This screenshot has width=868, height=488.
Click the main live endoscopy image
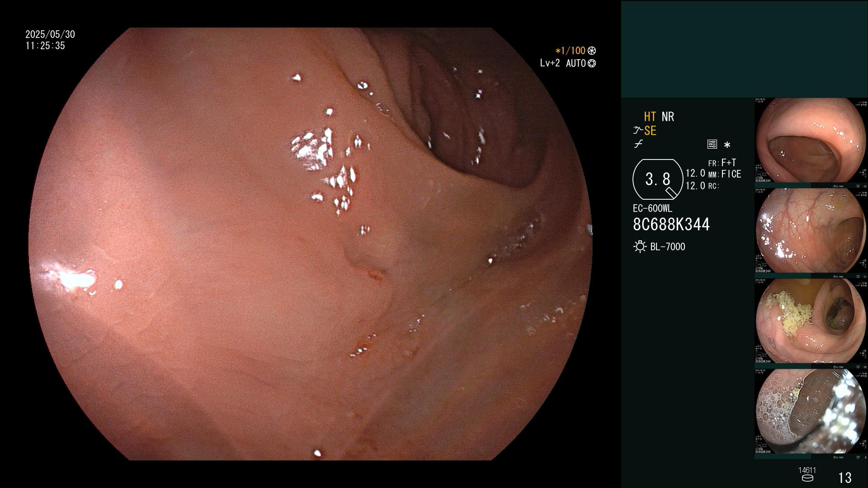311,244
